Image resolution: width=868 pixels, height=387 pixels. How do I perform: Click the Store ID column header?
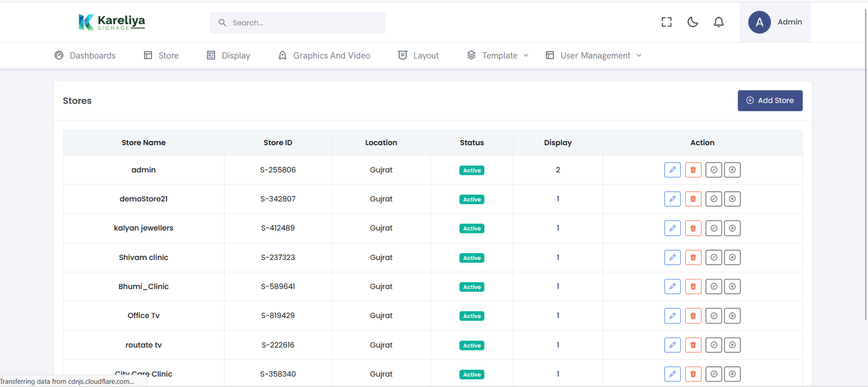click(x=278, y=143)
